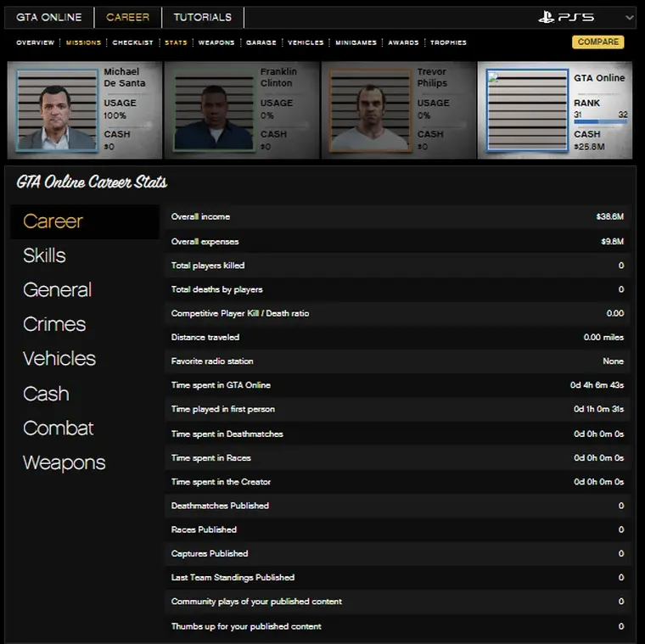Click the 0d 4h 6m 43s value
The width and height of the screenshot is (645, 644).
click(597, 385)
